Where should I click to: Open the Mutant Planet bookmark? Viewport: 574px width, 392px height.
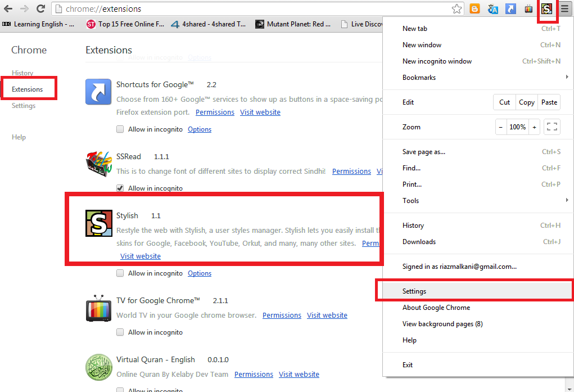click(293, 24)
